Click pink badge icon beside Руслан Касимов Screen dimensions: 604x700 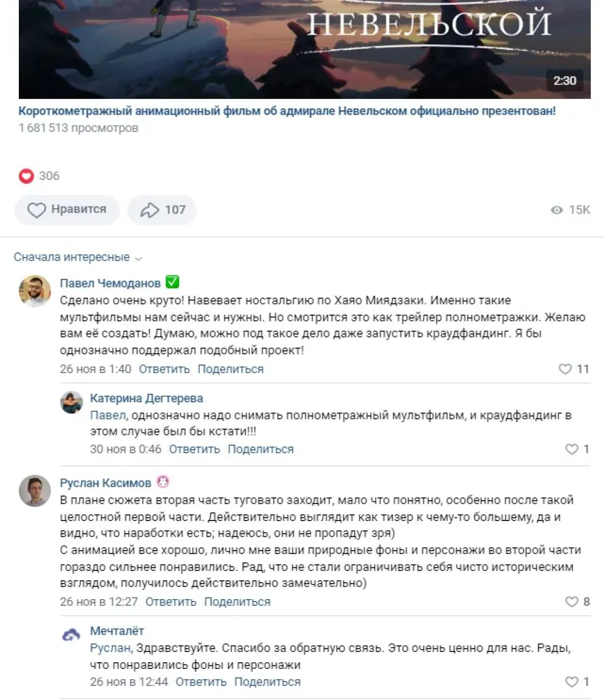163,482
